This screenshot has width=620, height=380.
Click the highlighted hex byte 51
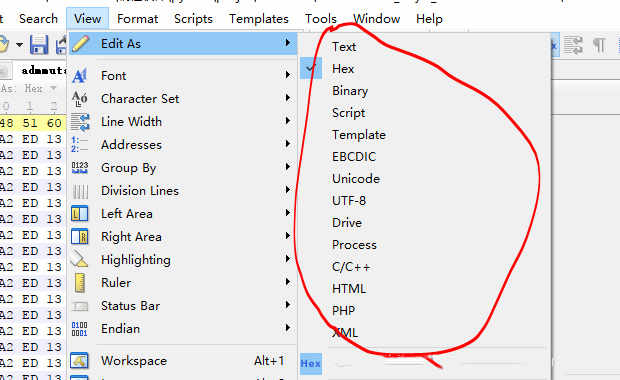30,123
